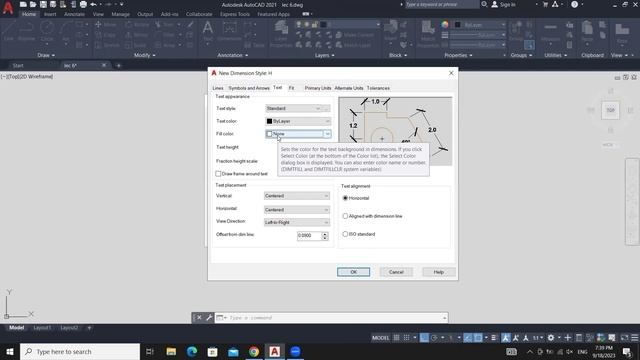Click the Annotation Monitor plus icon
This screenshot has height=360, width=640.
(x=567, y=338)
